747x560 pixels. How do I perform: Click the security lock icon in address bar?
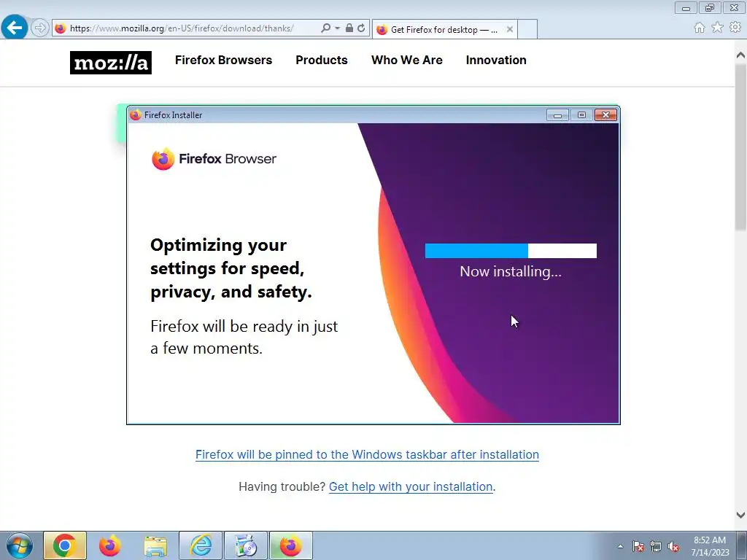[x=349, y=28]
